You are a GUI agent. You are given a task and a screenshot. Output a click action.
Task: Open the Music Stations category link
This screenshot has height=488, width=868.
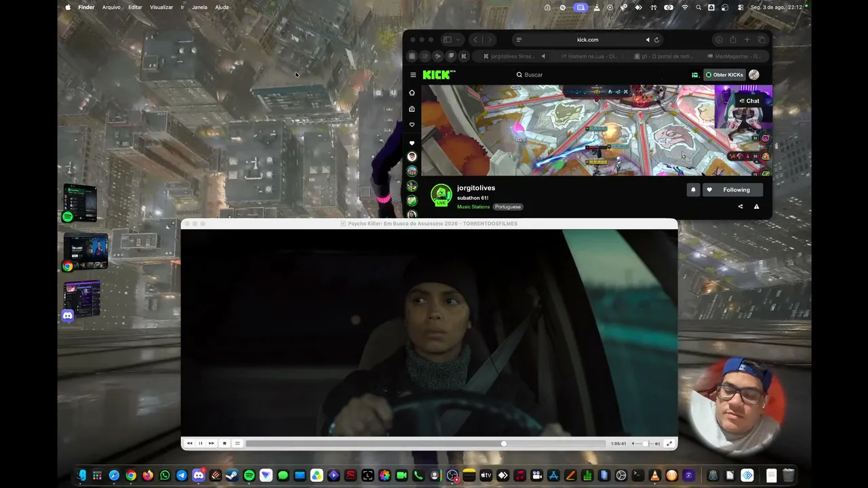click(473, 207)
